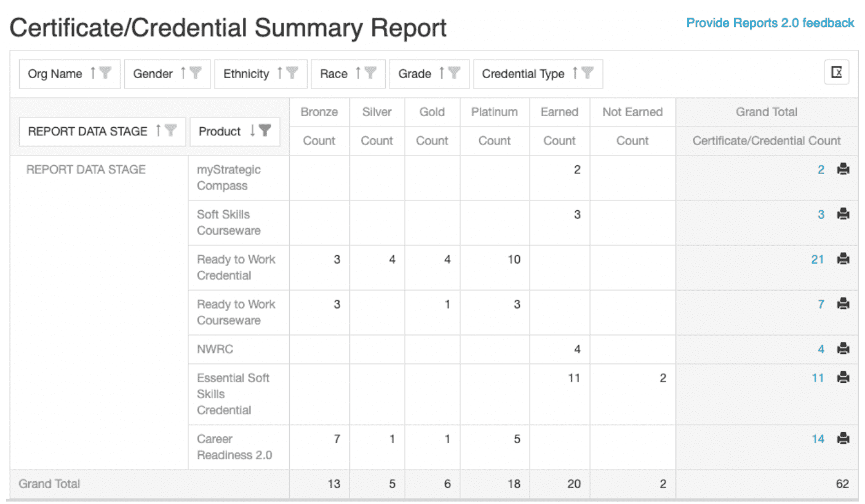Click the Essential Soft Skills Credential row label

pyautogui.click(x=233, y=394)
